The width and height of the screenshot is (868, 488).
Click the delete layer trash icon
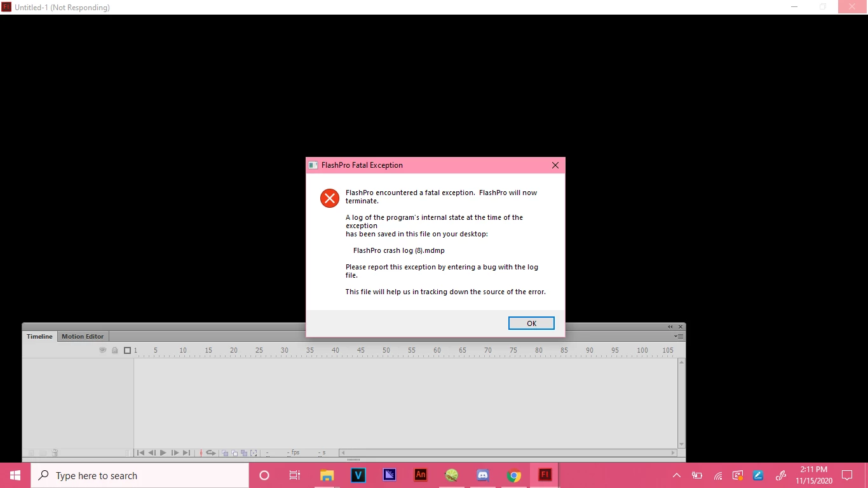click(x=55, y=453)
